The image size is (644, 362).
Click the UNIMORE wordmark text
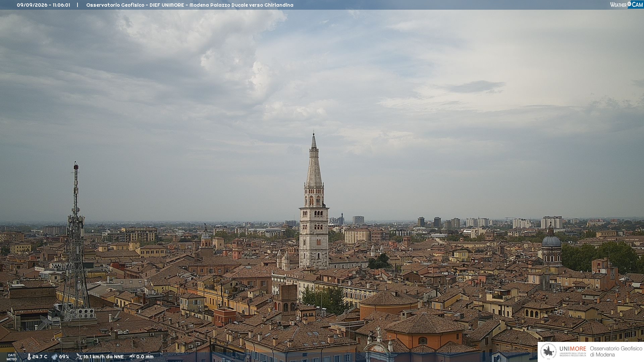tap(573, 349)
